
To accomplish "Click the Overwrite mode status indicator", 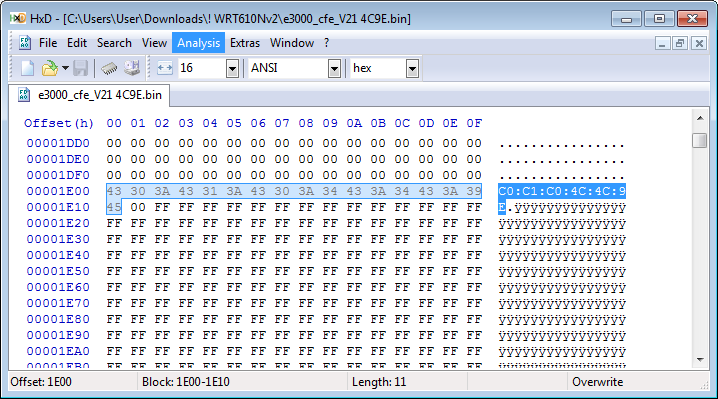I will pos(598,382).
